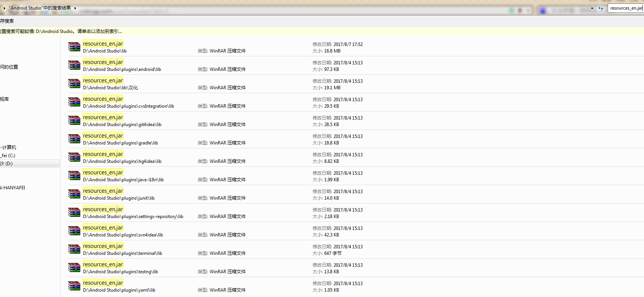Select the N-HANYAFEI network item in sidebar
The image size is (644, 297).
pyautogui.click(x=13, y=188)
